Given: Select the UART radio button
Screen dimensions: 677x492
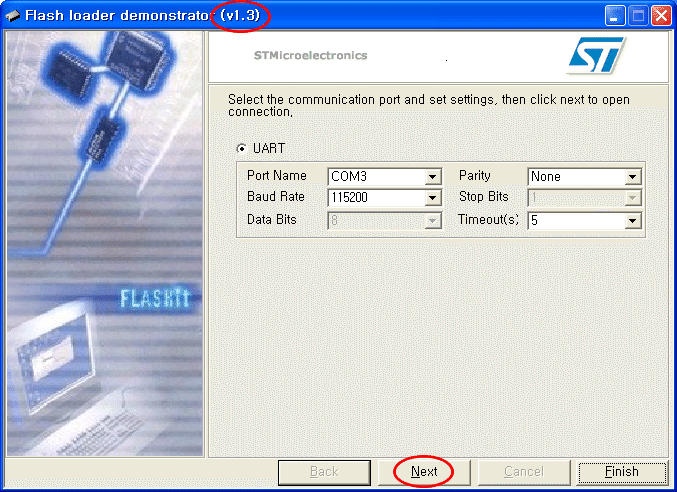Looking at the screenshot, I should coord(242,148).
